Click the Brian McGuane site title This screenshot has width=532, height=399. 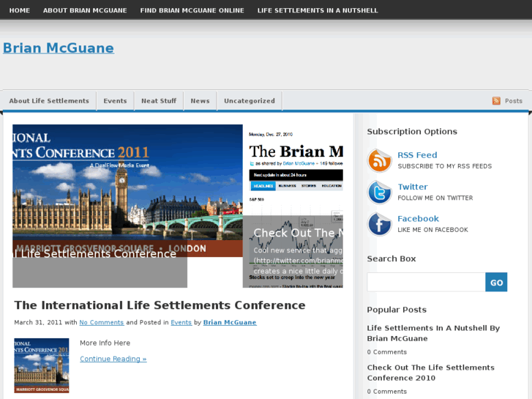tap(59, 48)
